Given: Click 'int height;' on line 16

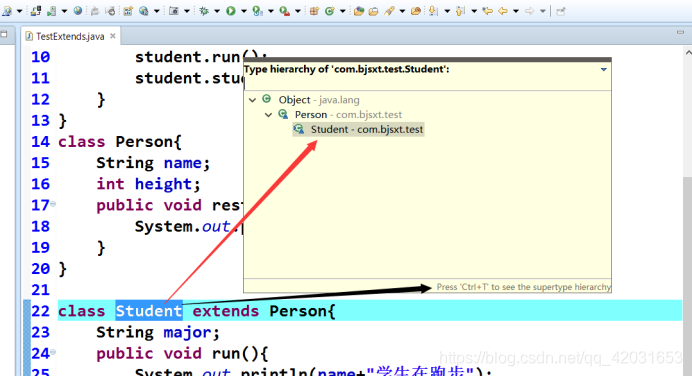Looking at the screenshot, I should [148, 184].
